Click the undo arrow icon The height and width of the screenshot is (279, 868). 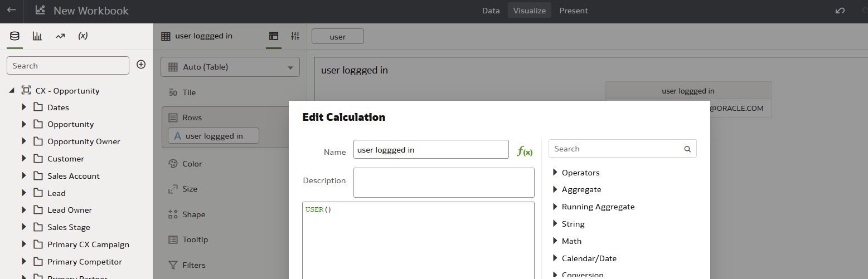pyautogui.click(x=840, y=11)
